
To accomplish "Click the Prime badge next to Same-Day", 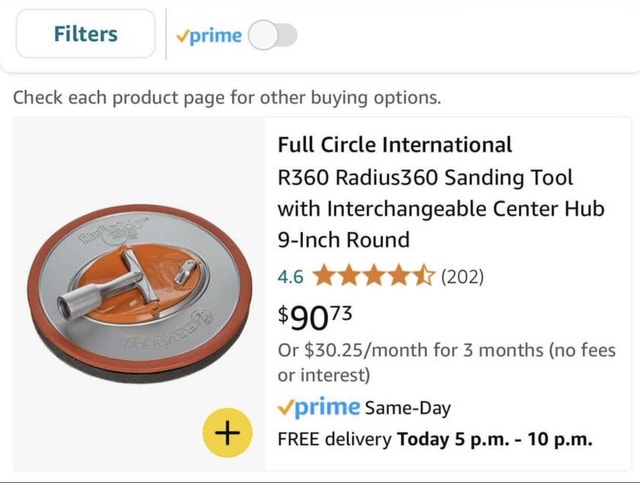I will pyautogui.click(x=318, y=407).
